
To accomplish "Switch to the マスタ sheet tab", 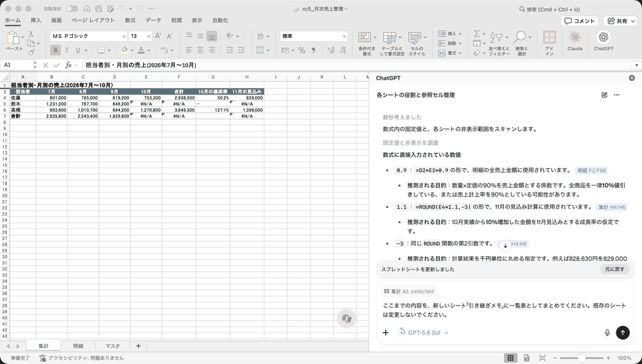I will pyautogui.click(x=112, y=346).
